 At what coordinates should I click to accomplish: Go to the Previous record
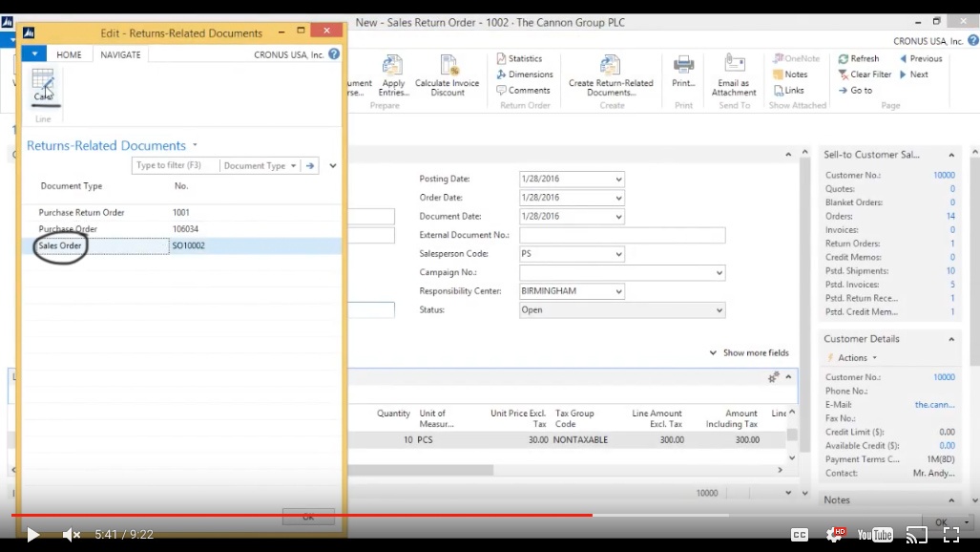(x=921, y=58)
